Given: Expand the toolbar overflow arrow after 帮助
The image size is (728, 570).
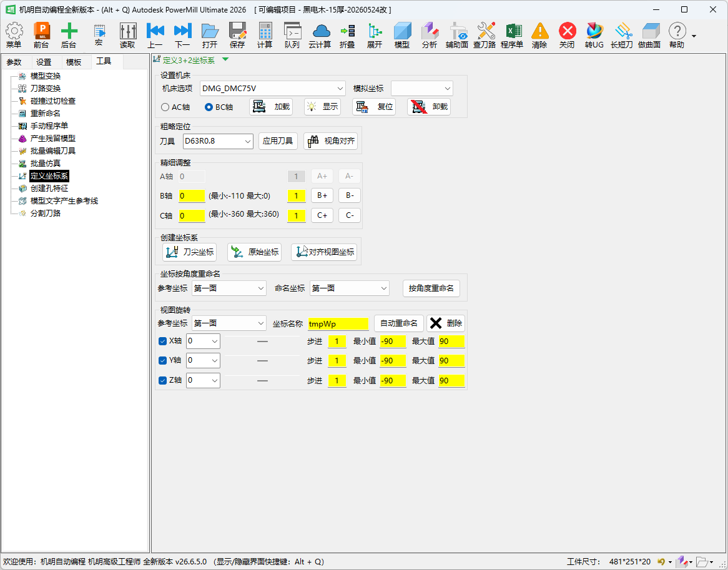Looking at the screenshot, I should click(x=694, y=36).
